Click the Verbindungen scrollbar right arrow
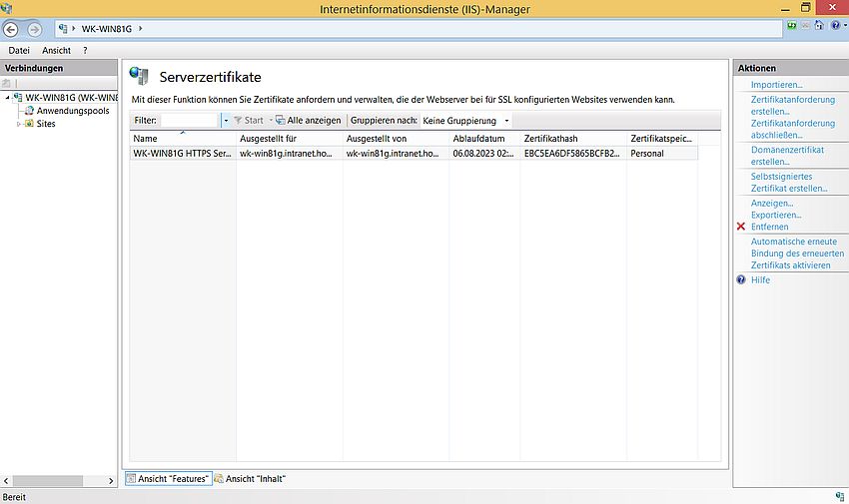Image resolution: width=849 pixels, height=504 pixels. (x=111, y=481)
